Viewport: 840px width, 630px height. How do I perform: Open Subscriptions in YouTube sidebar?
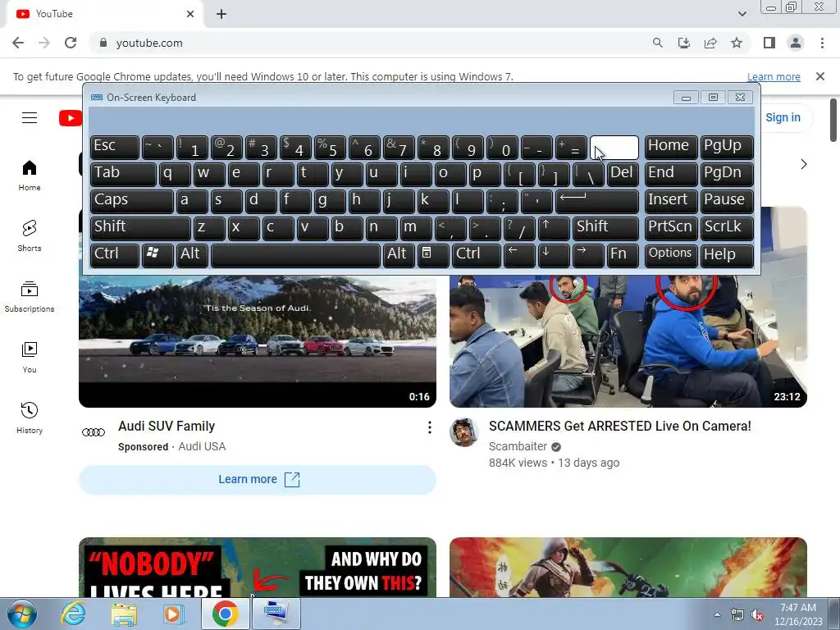click(x=30, y=297)
